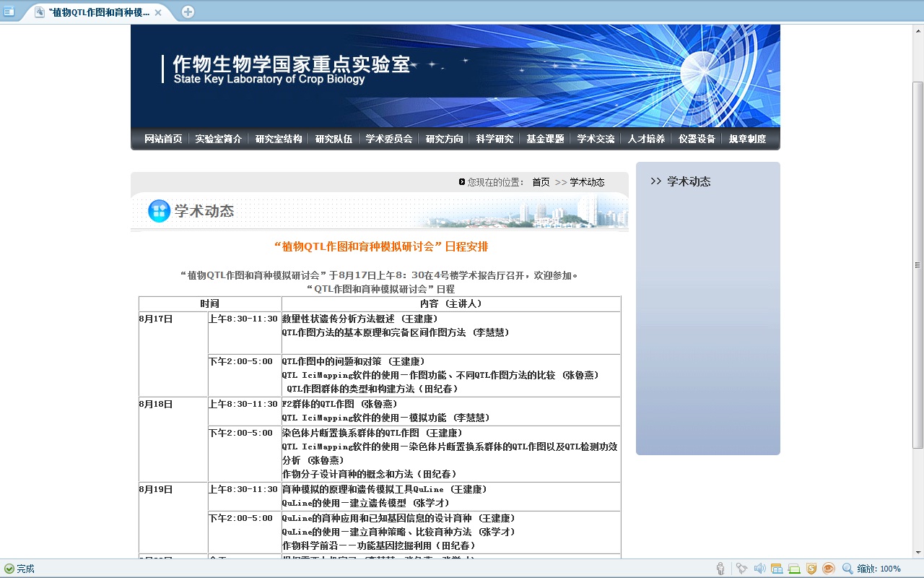Click the eye icon in status bar
924x578 pixels.
[x=829, y=569]
